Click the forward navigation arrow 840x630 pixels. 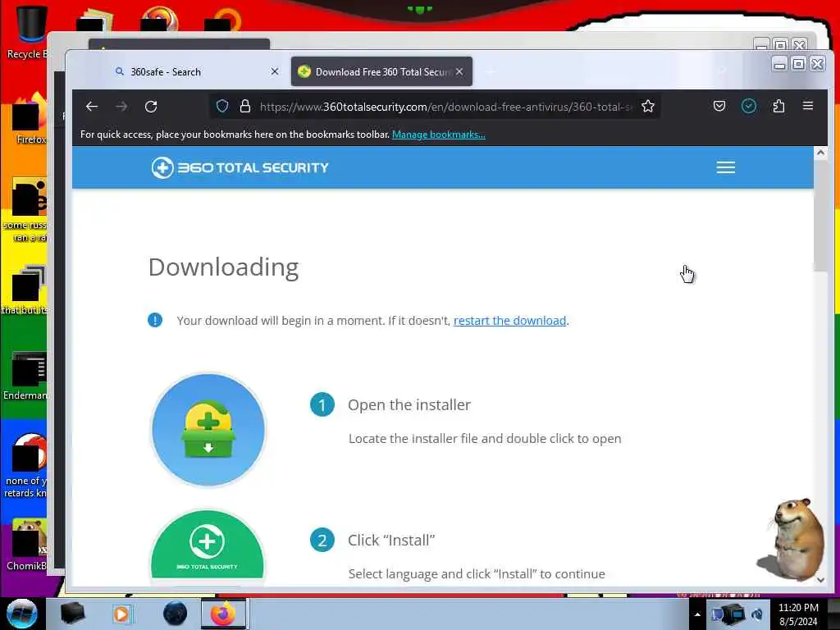pyautogui.click(x=121, y=107)
